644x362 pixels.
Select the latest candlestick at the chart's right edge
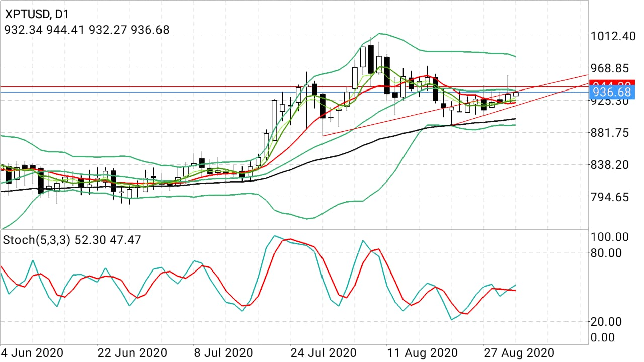pos(516,93)
